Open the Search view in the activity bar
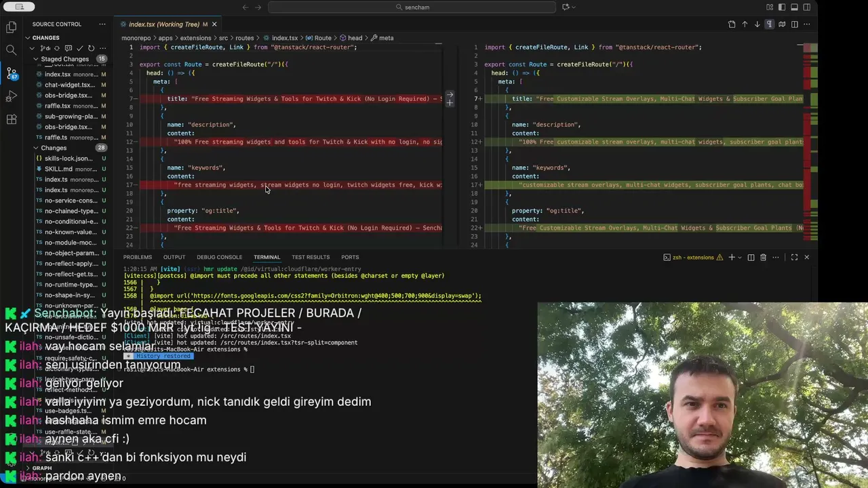 click(x=12, y=50)
